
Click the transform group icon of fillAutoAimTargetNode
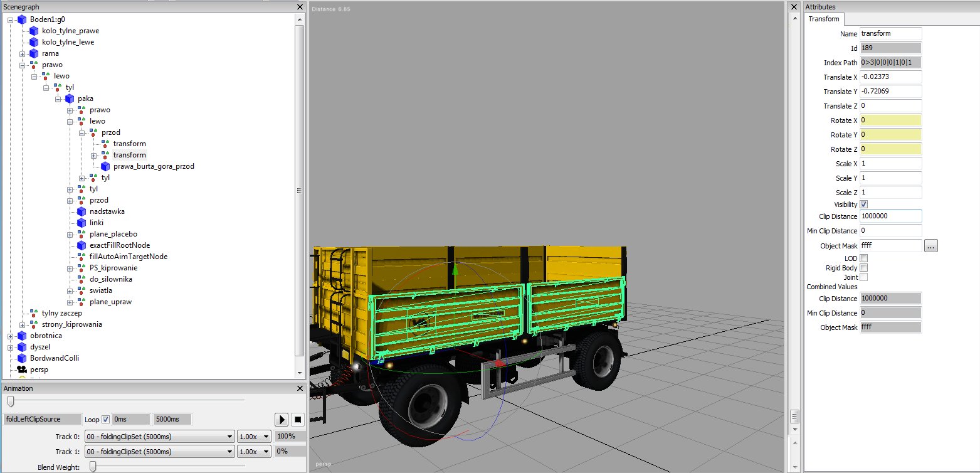(82, 257)
